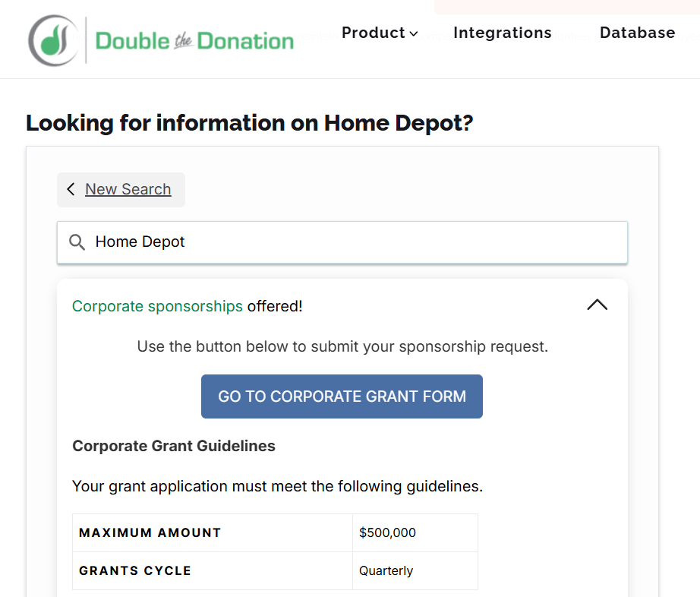The image size is (700, 597).
Task: Click the Corporate Grant Guidelines heading
Action: click(173, 446)
